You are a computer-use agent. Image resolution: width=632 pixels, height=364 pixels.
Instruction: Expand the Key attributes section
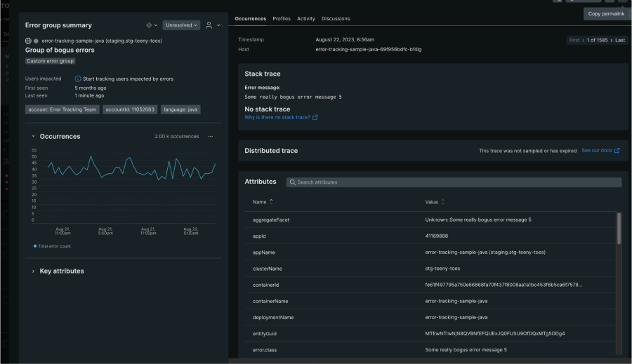34,271
